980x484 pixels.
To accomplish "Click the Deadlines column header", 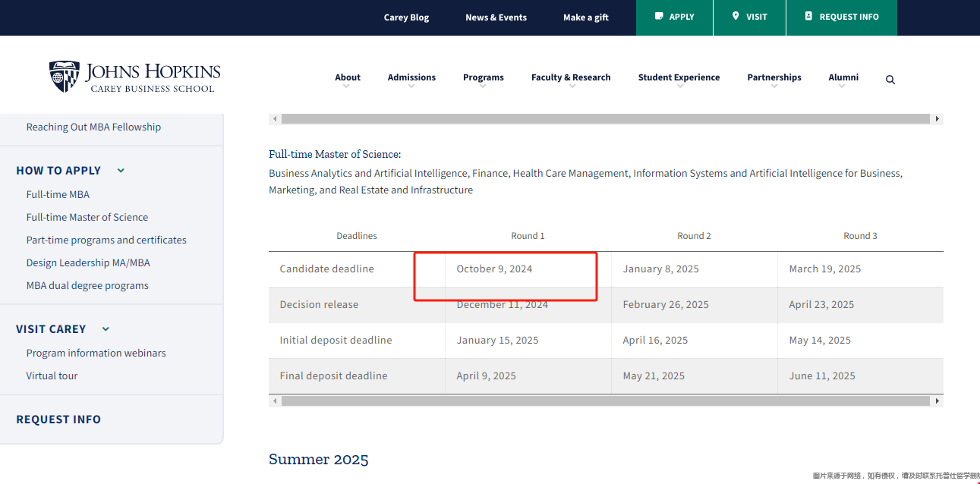I will [x=357, y=236].
